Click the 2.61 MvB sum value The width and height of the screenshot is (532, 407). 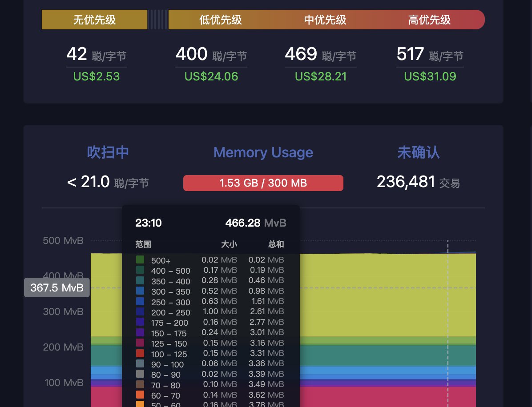coord(267,311)
